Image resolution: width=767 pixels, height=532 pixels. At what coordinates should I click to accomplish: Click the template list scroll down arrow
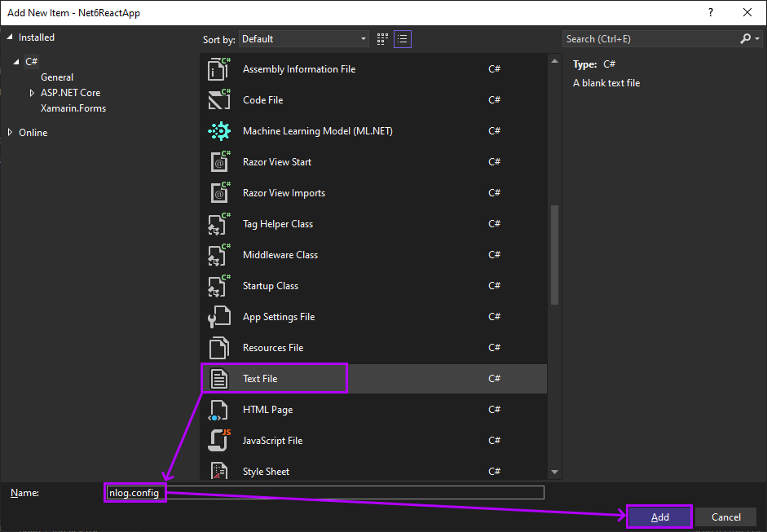coord(554,472)
